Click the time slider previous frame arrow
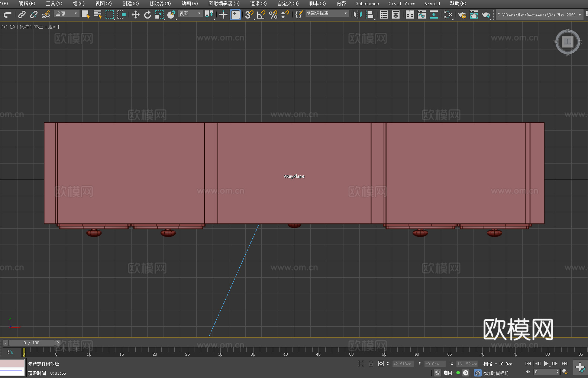The image size is (588, 378). point(6,343)
